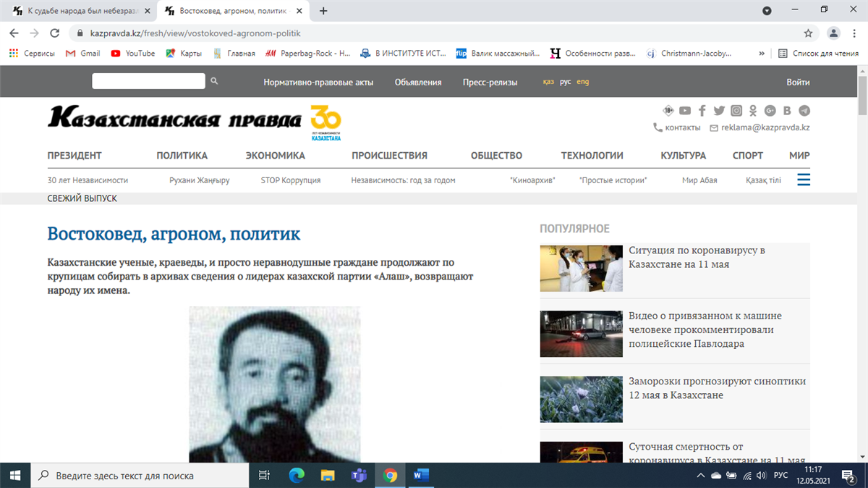
Task: Expand the blue hamburger menu
Action: [x=804, y=180]
